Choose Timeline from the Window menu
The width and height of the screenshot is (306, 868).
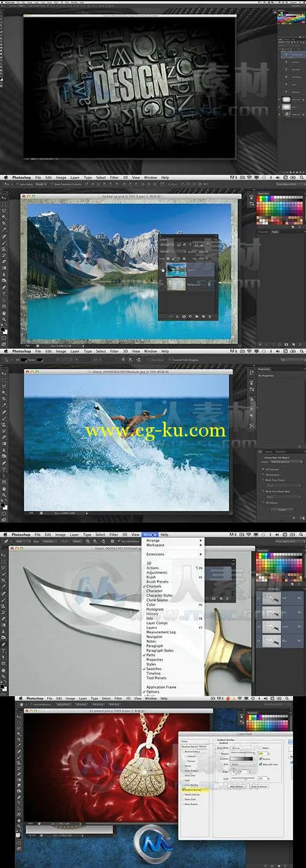[173, 673]
